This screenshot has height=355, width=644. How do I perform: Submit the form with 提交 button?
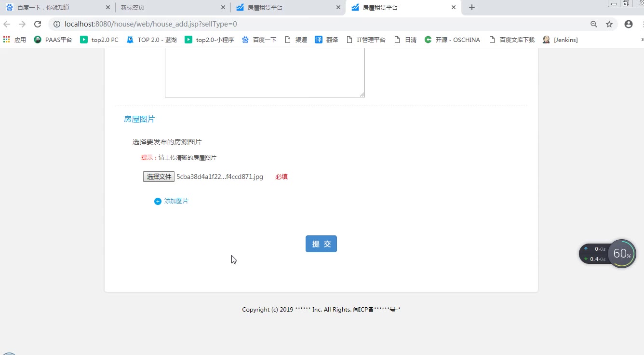pos(321,244)
